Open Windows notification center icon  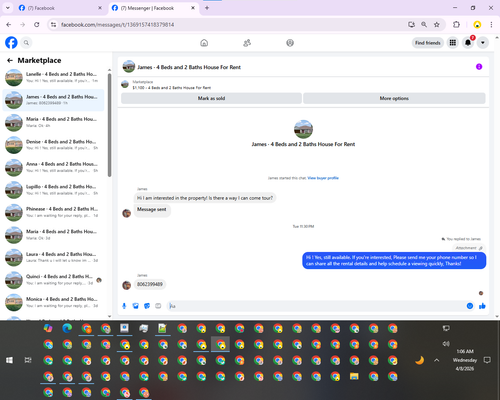click(487, 360)
